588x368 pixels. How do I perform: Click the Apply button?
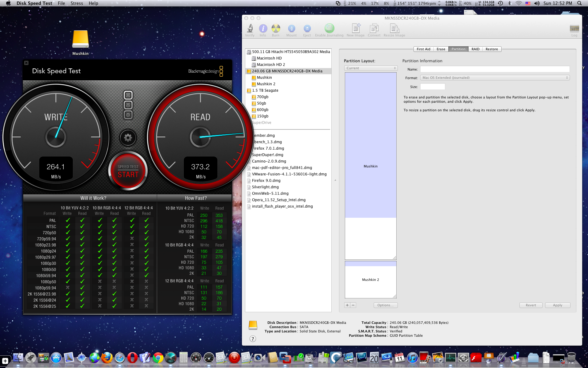557,305
